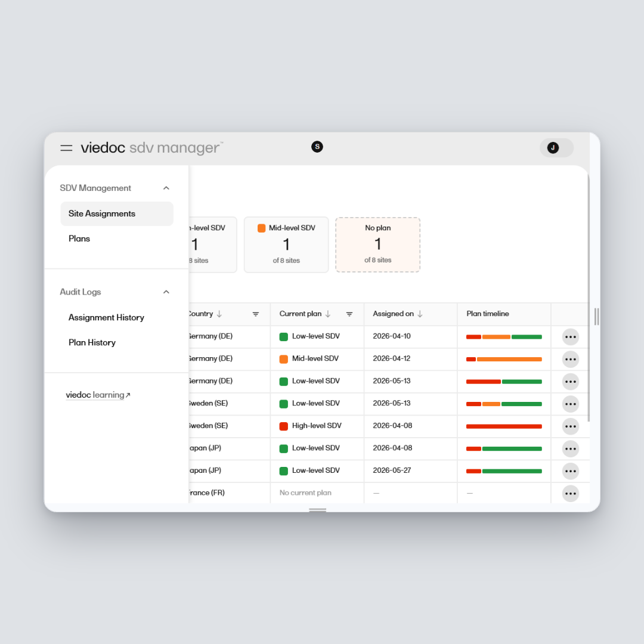The height and width of the screenshot is (644, 644).
Task: Follow the viedoc learning external link
Action: pos(98,395)
